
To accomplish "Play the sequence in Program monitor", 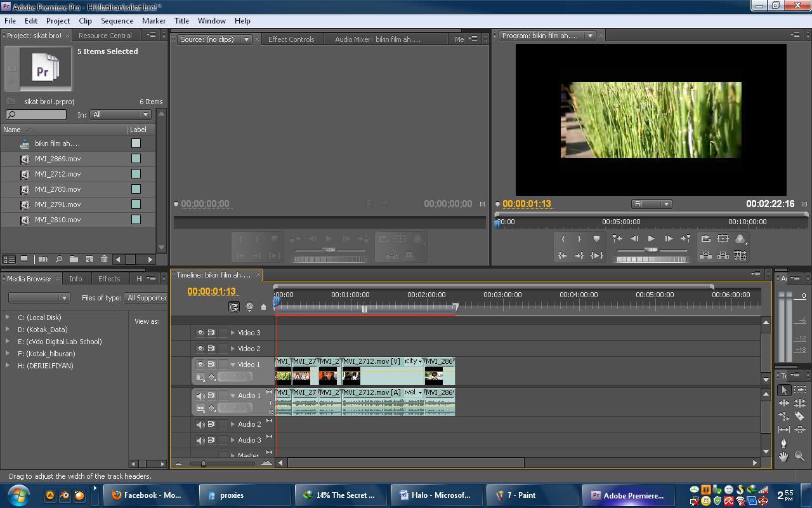I will point(651,239).
